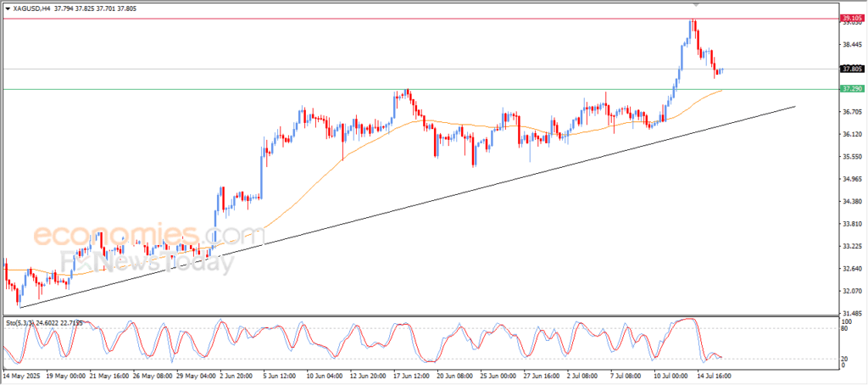Image resolution: width=868 pixels, height=385 pixels.
Task: Click the 10 Jul 00:00 time label
Action: (x=670, y=373)
